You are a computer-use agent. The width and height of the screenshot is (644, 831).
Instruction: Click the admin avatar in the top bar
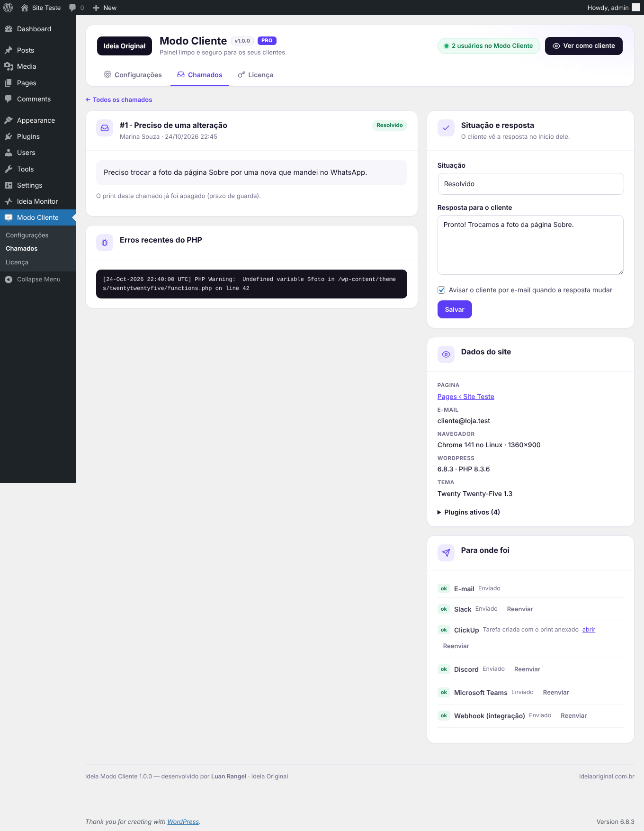click(x=636, y=8)
